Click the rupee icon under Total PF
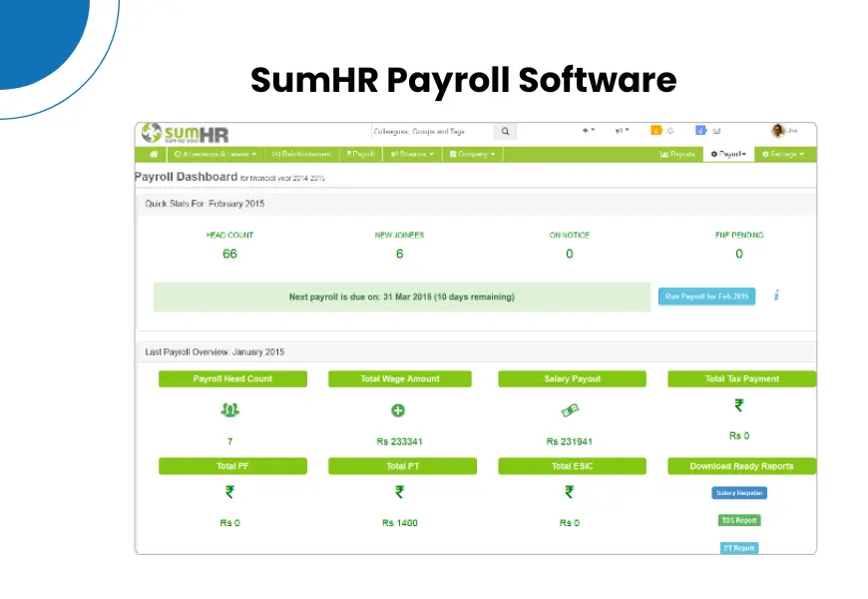This screenshot has height=599, width=868. click(229, 491)
